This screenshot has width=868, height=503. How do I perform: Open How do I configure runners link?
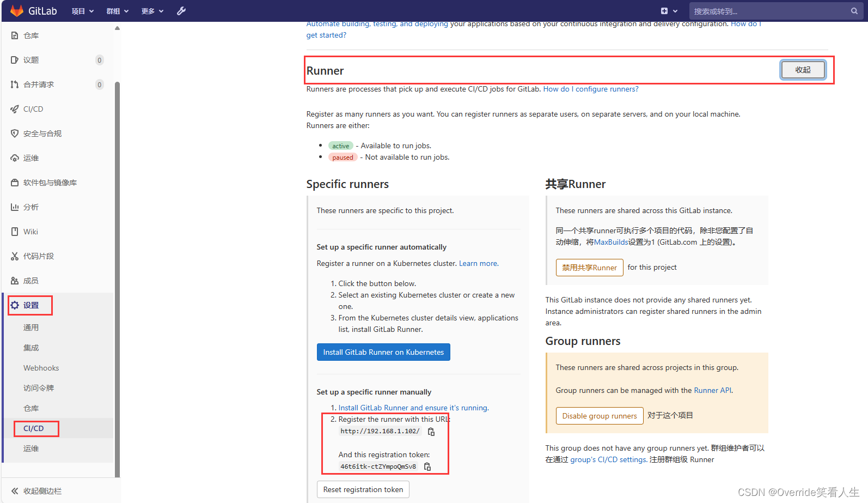[x=591, y=89]
